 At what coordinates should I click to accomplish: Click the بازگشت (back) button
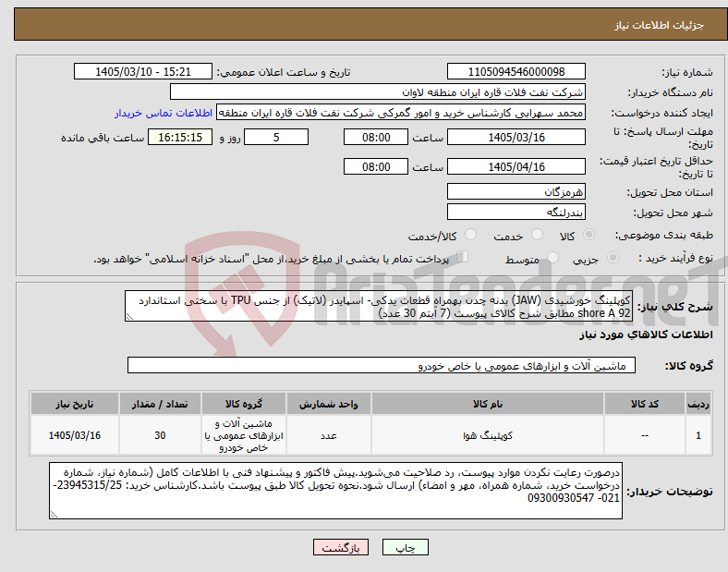(341, 547)
